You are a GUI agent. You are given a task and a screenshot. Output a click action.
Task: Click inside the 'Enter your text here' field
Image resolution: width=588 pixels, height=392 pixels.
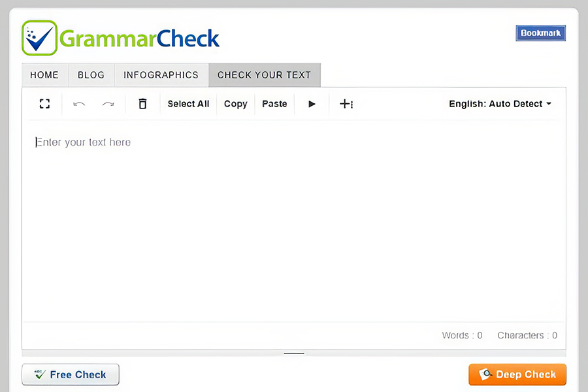point(294,216)
